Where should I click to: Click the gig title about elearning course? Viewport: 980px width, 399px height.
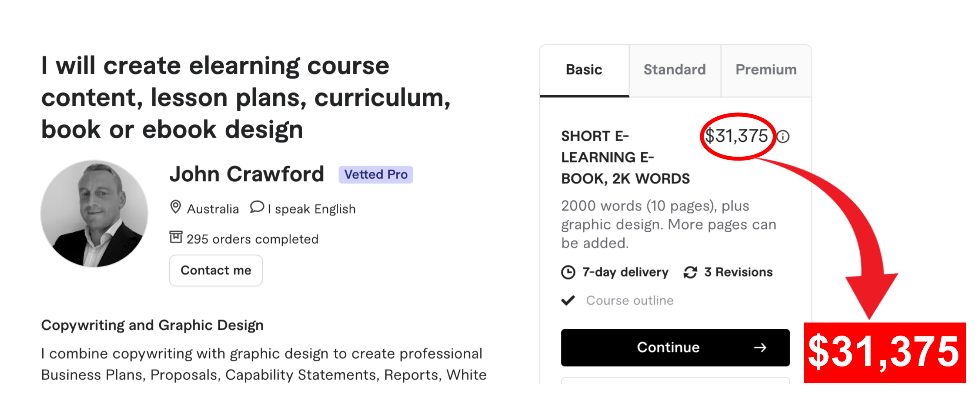(246, 97)
